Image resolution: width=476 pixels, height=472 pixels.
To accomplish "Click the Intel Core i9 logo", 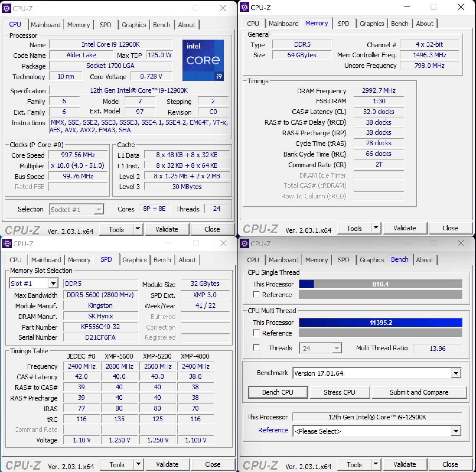I will pyautogui.click(x=203, y=60).
